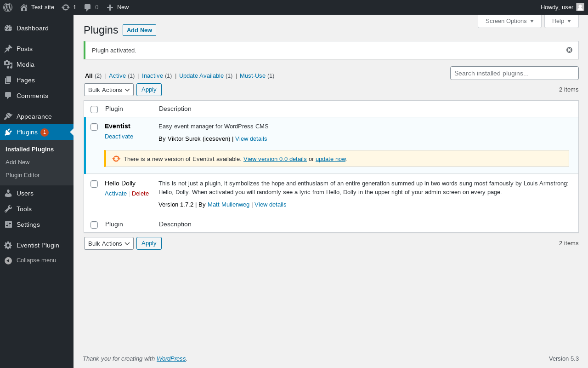This screenshot has width=588, height=368.
Task: Expand the Help tab
Action: click(561, 21)
